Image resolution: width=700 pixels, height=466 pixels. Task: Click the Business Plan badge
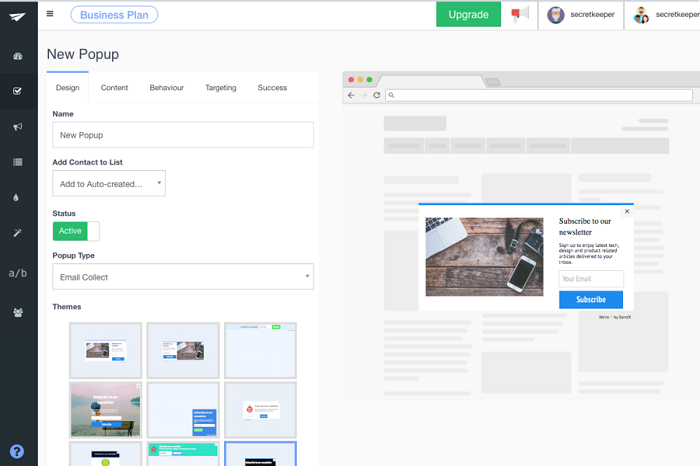coord(114,15)
